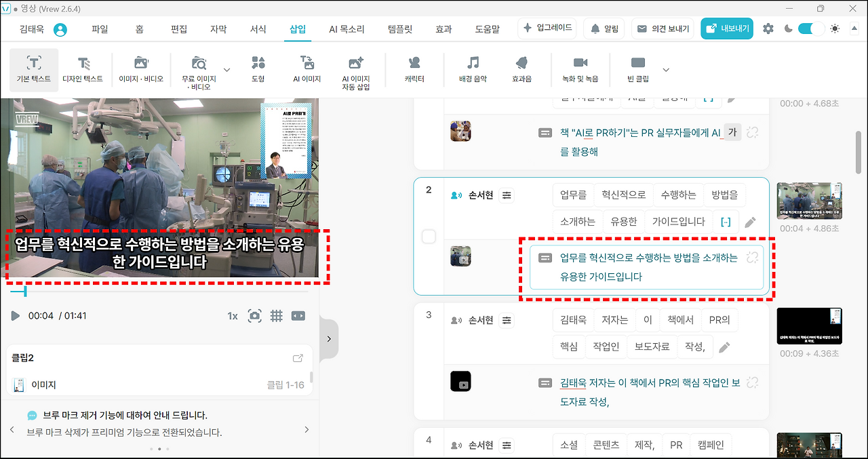Screen dimensions: 868x459
Task: Open 녹화 및 녹음
Action: [580, 70]
